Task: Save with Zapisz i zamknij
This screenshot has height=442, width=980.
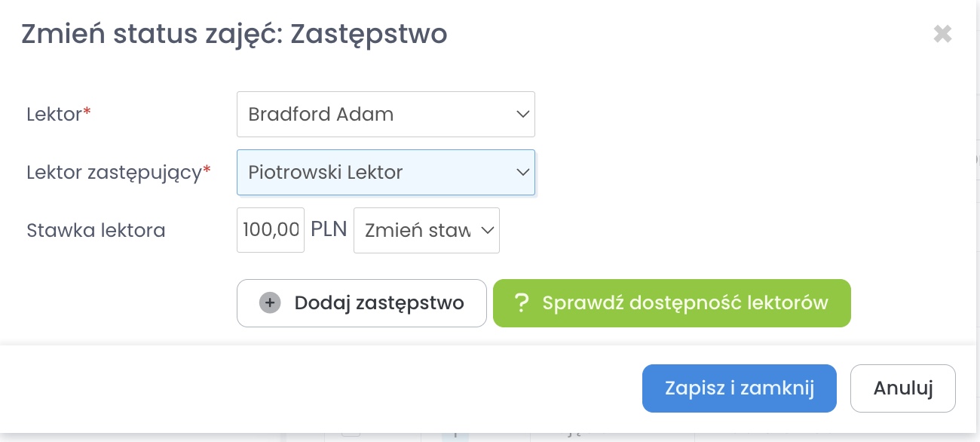Action: point(739,388)
